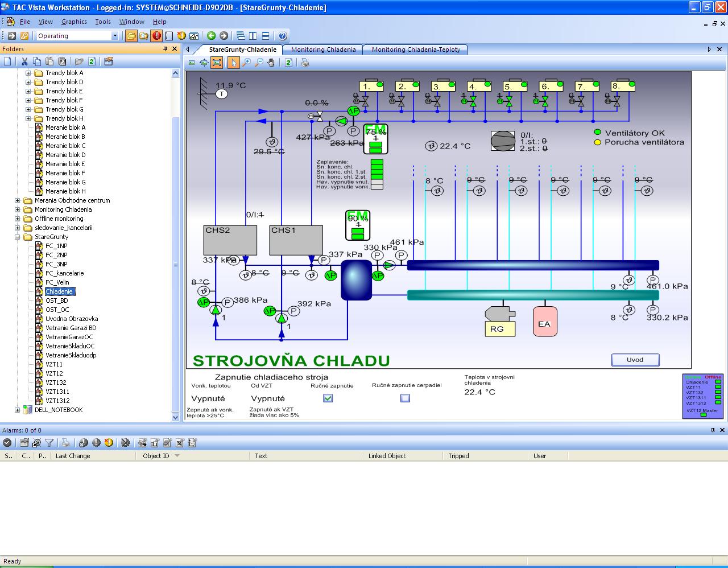Click the Last Change column header
728x568 pixels.
click(x=93, y=456)
